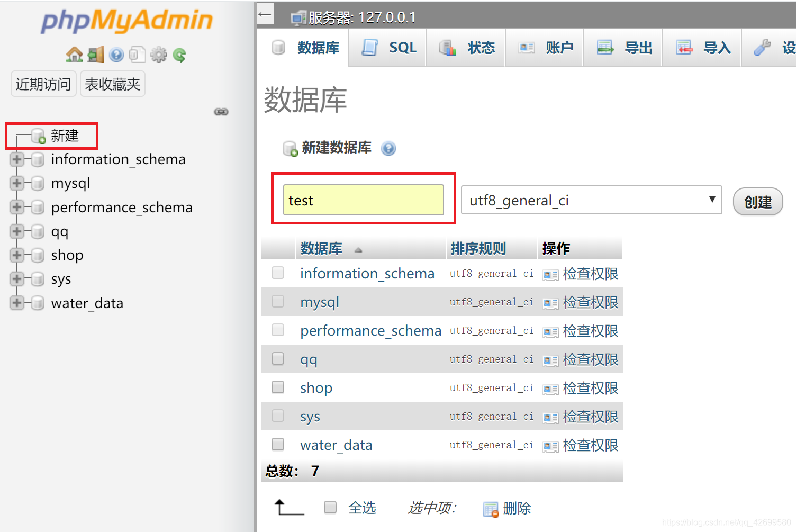Click database icon beside water_data in tree
This screenshot has width=796, height=532.
(38, 303)
